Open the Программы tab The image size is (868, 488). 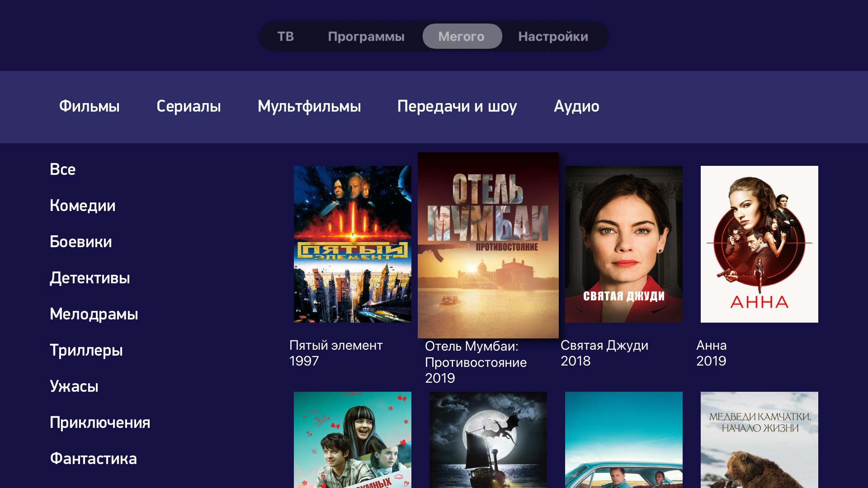[x=366, y=36]
